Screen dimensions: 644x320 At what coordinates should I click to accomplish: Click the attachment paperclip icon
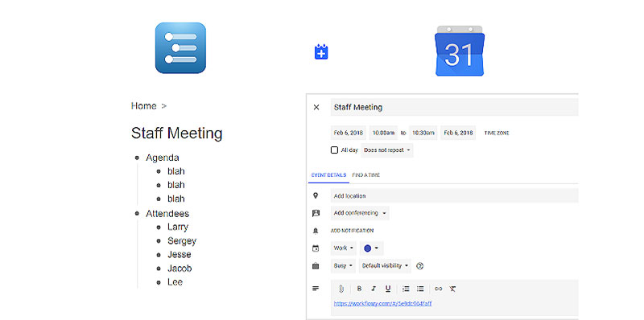(x=341, y=289)
